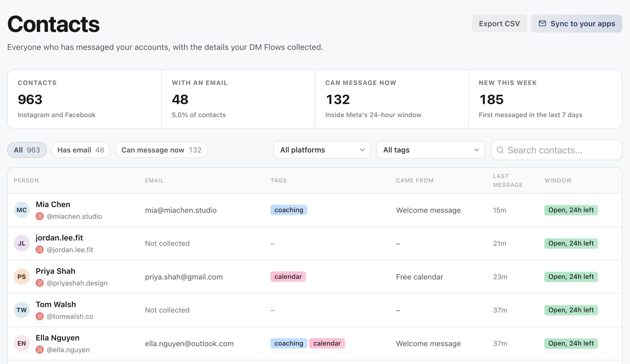
Task: Click the name Ella Nguyen
Action: coord(57,338)
